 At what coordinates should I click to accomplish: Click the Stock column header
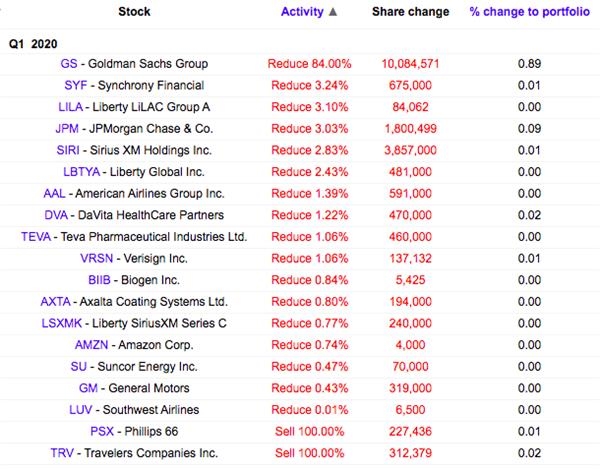[134, 12]
